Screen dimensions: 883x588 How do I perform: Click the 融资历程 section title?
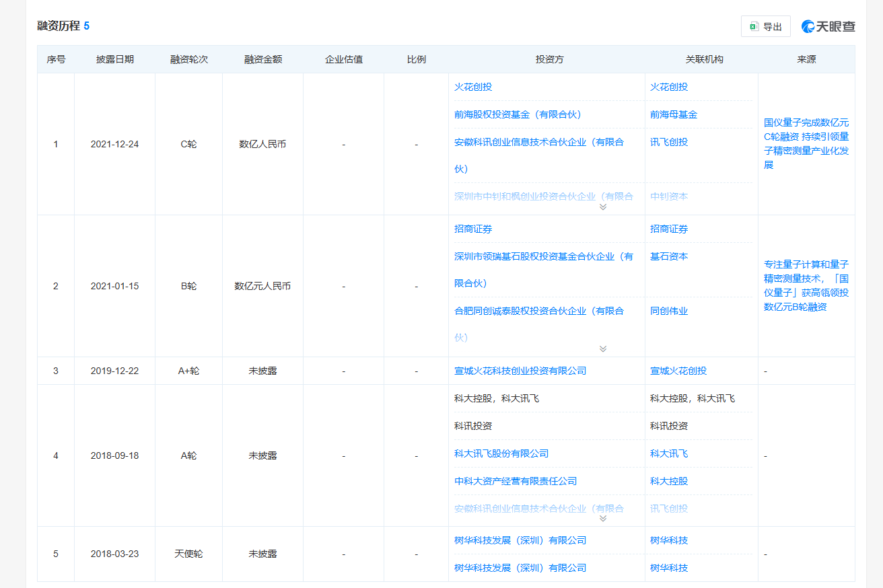coord(59,26)
